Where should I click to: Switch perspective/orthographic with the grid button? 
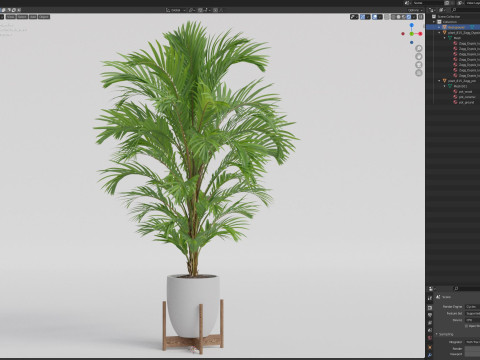point(419,73)
